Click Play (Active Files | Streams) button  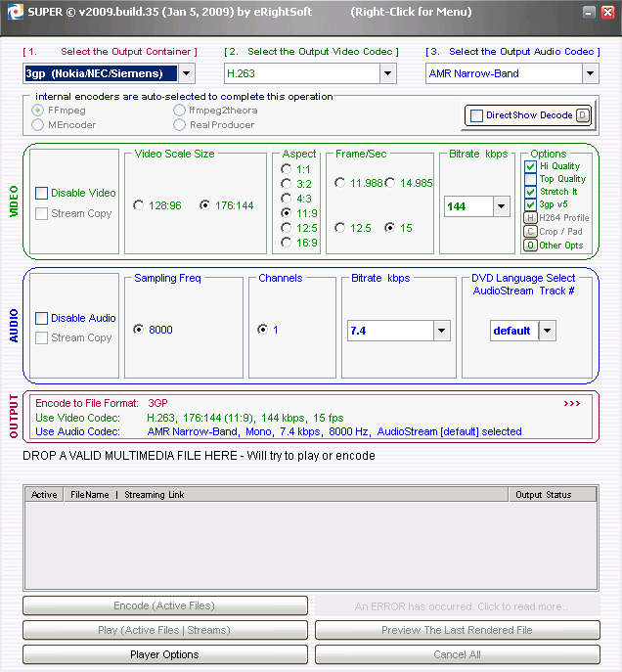[165, 630]
